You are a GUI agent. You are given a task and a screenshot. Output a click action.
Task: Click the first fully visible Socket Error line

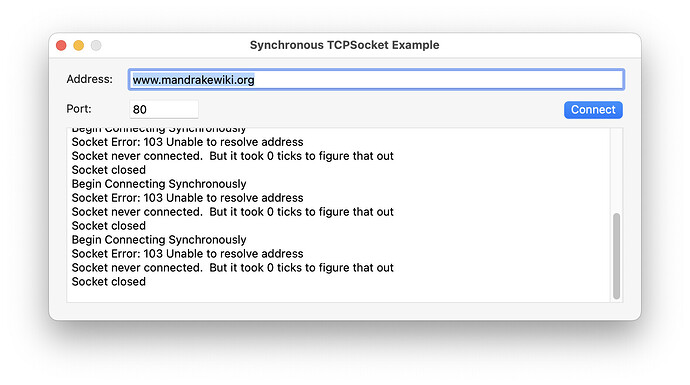point(187,142)
